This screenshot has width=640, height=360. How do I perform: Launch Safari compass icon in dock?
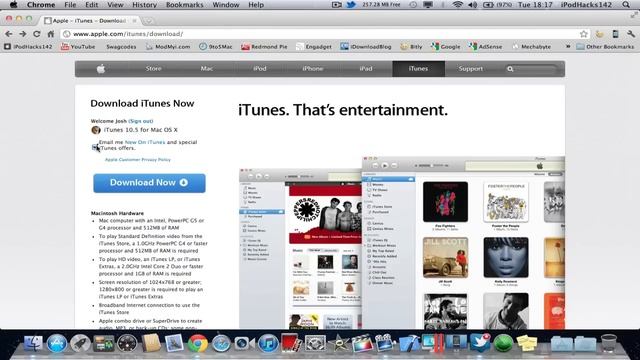click(x=221, y=343)
